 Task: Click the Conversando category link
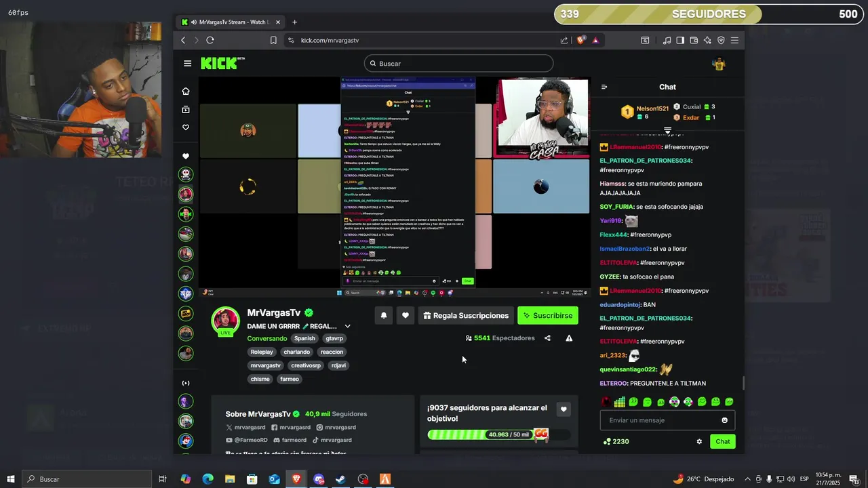pyautogui.click(x=267, y=338)
